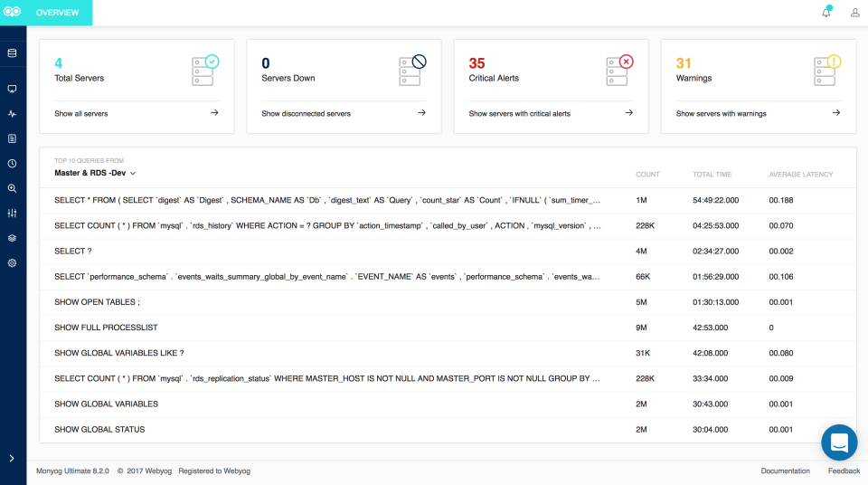
Task: Click arrow beside Show servers with critical alerts
Action: point(629,112)
